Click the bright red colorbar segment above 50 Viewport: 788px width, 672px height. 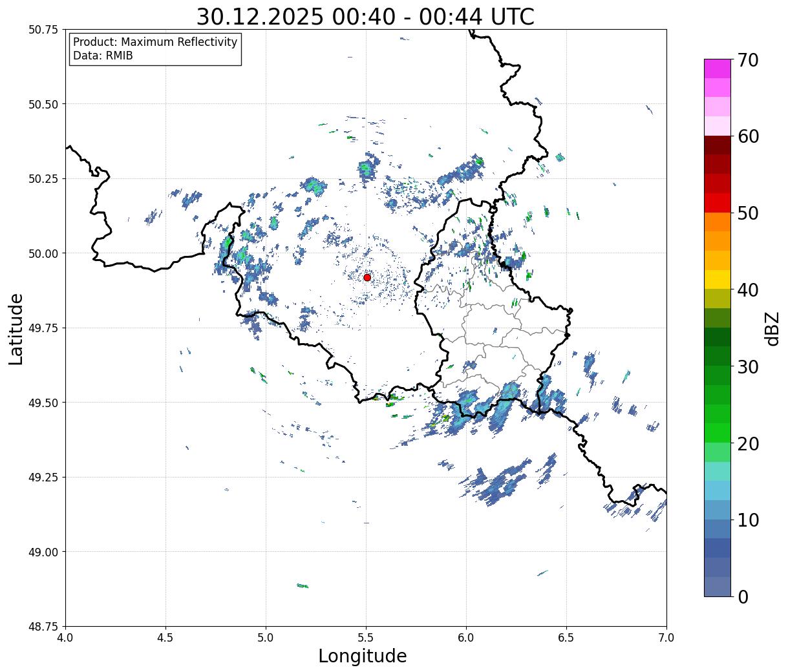(x=718, y=203)
